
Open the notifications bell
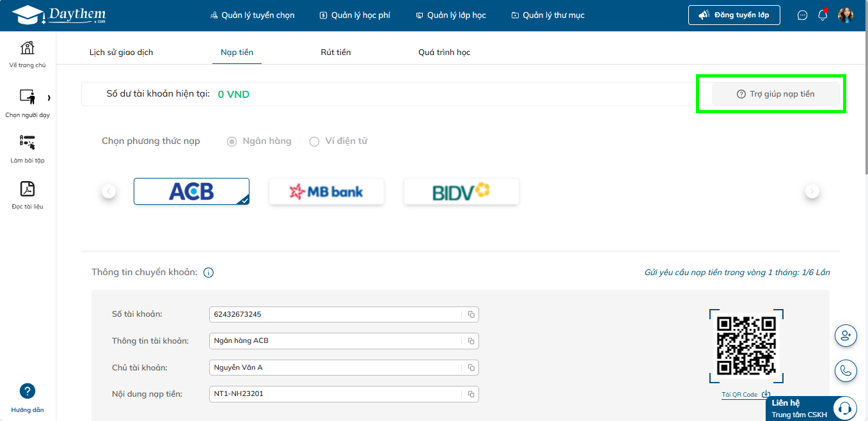point(823,15)
